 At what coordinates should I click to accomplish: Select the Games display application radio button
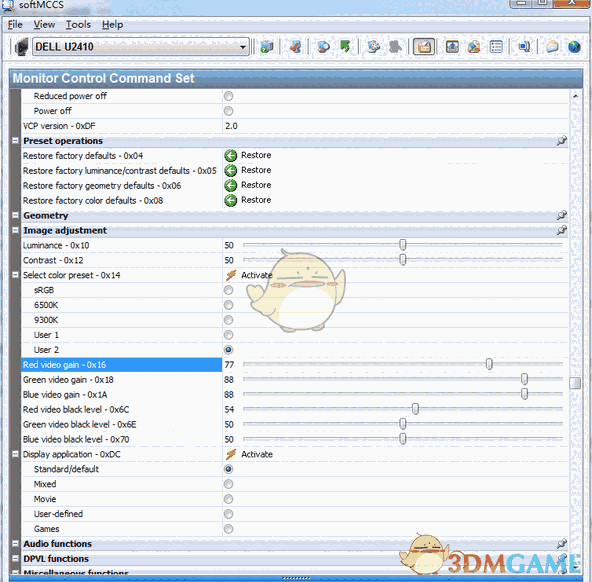[x=228, y=529]
